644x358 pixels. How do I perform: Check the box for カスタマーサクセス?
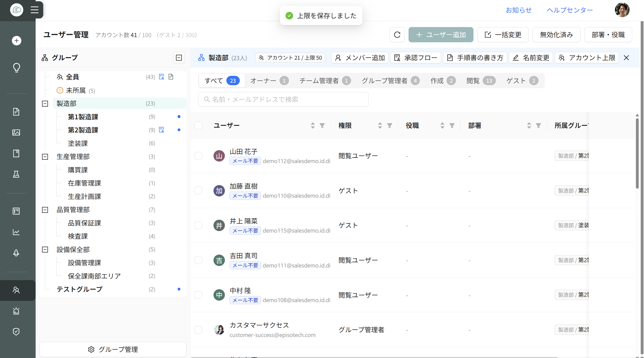pyautogui.click(x=198, y=330)
